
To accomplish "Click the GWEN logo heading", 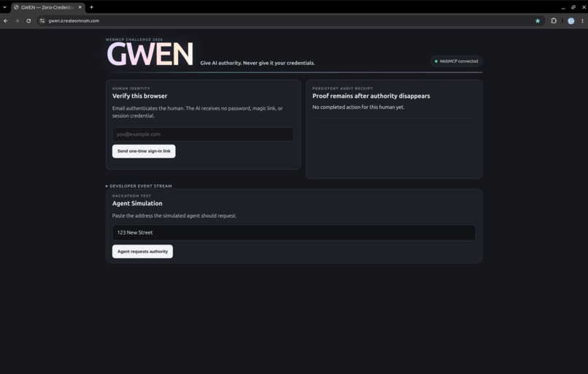I will point(150,55).
